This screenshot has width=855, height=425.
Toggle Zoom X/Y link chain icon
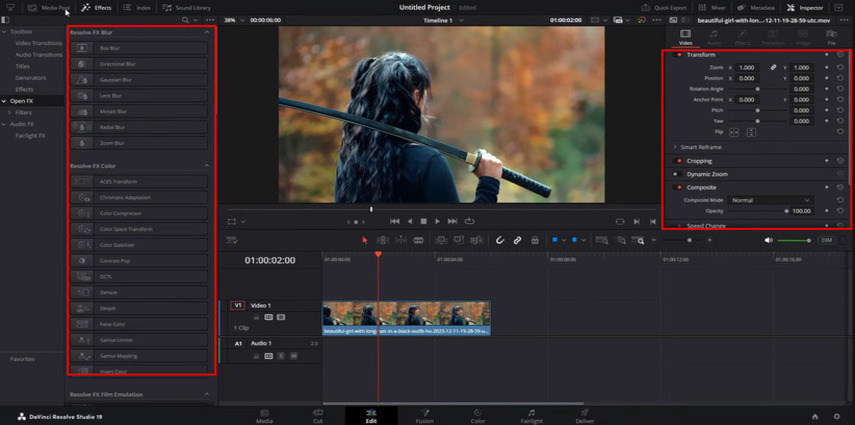pos(773,68)
